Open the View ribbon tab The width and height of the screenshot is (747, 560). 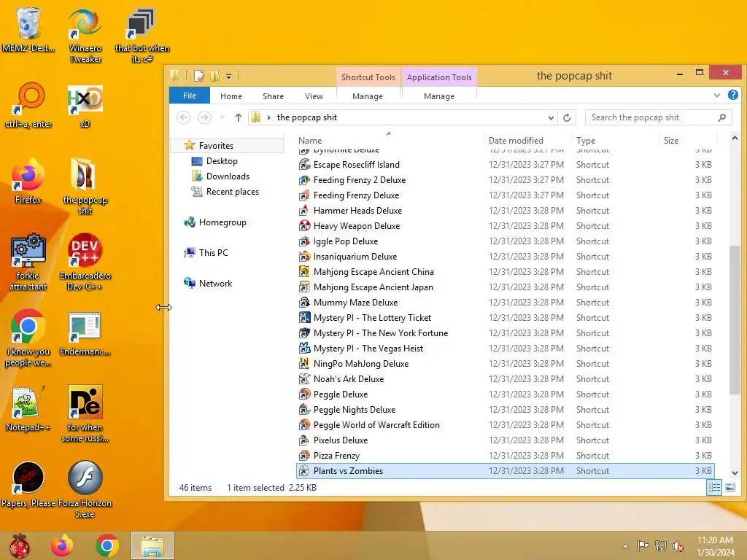point(314,96)
